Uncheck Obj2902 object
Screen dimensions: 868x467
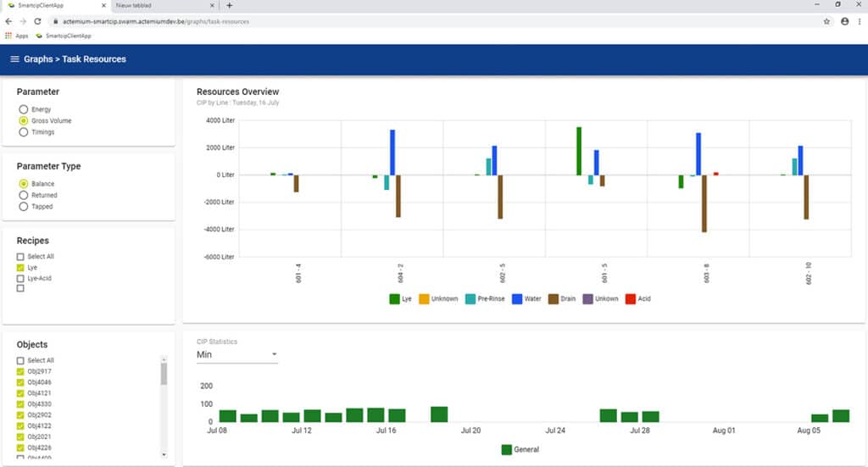click(20, 415)
